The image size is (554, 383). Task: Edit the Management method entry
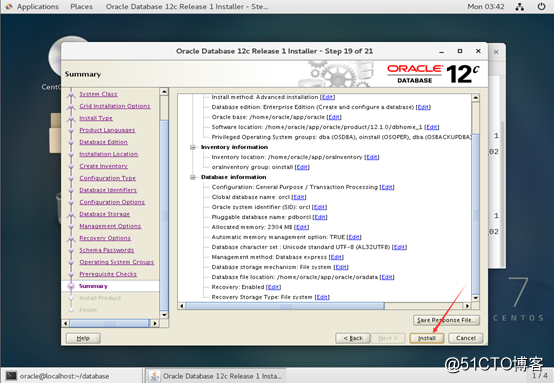(x=336, y=257)
